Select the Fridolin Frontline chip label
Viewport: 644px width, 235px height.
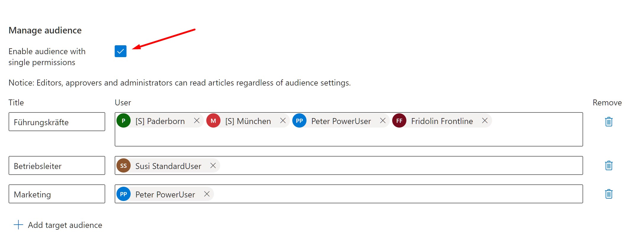(442, 121)
